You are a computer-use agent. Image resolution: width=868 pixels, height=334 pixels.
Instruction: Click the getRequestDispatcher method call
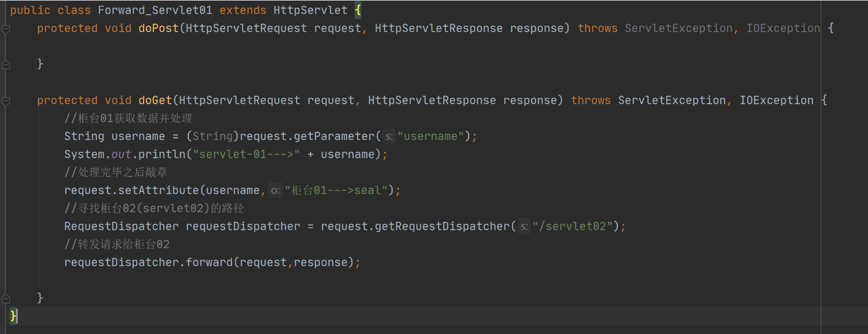coord(442,227)
